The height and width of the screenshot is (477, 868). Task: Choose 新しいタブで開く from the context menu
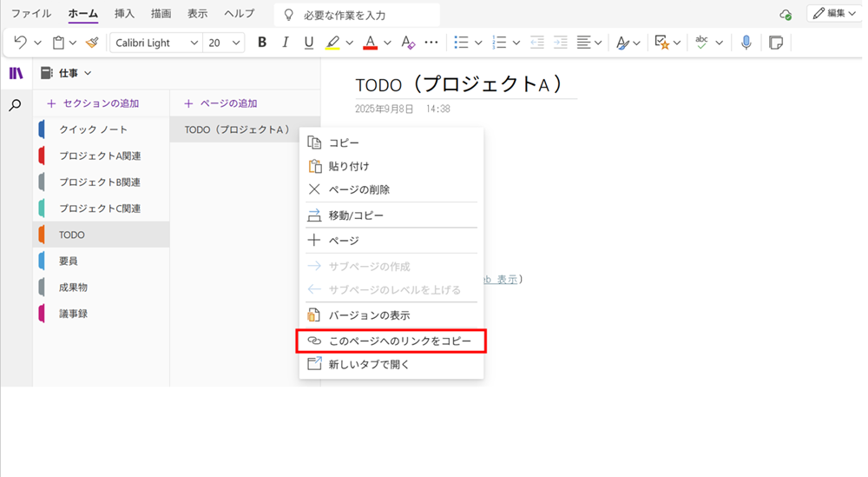(x=391, y=365)
